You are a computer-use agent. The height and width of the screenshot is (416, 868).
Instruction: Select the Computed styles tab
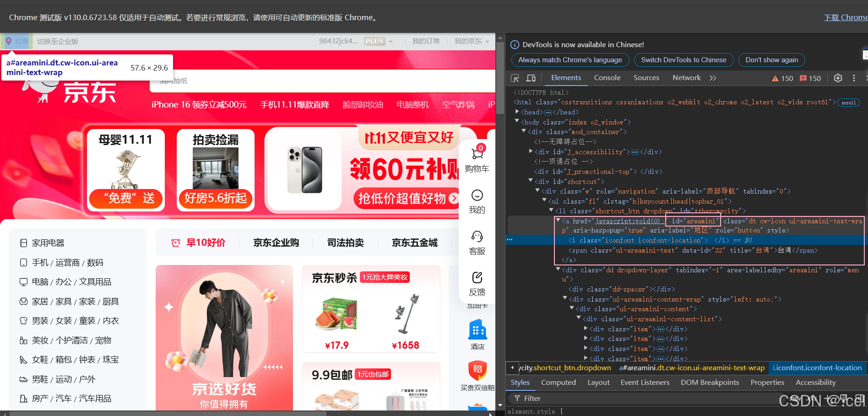point(558,383)
